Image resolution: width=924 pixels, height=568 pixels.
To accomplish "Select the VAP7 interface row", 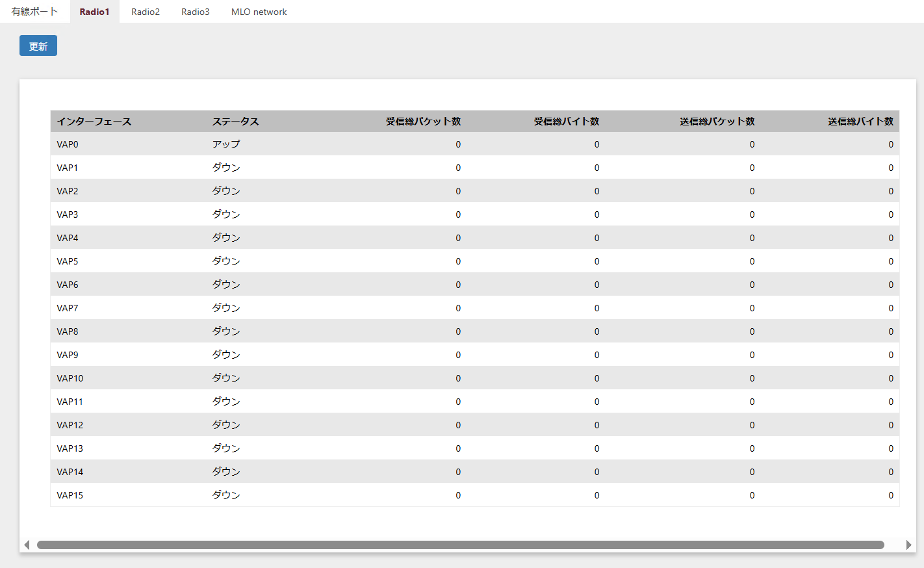I will coord(68,308).
